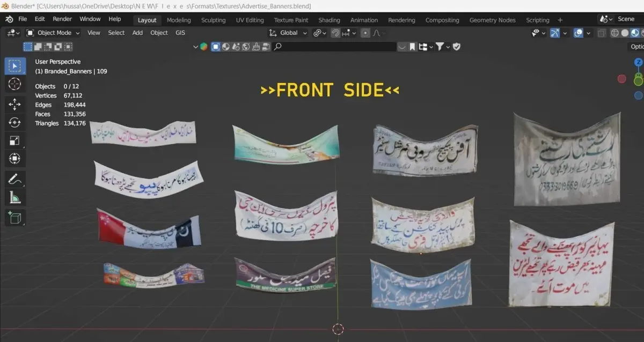Open the viewport Select menu
Screen dimensions: 644x342
coord(116,33)
